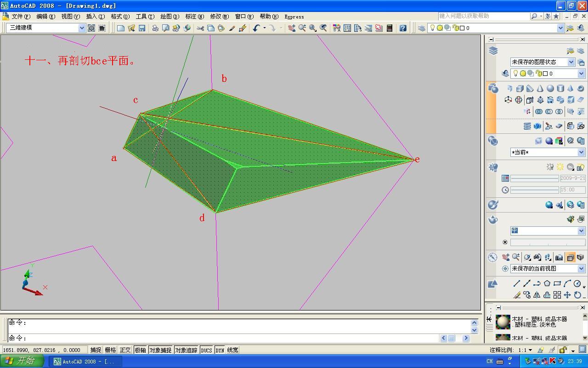Open the 视图(V) menu
This screenshot has height=368, width=588.
70,17
